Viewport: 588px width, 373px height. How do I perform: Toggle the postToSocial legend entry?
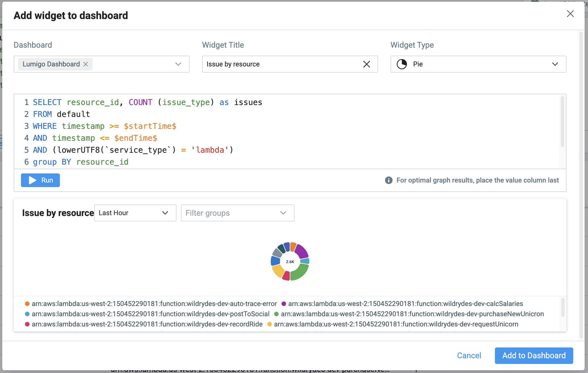[x=150, y=314]
